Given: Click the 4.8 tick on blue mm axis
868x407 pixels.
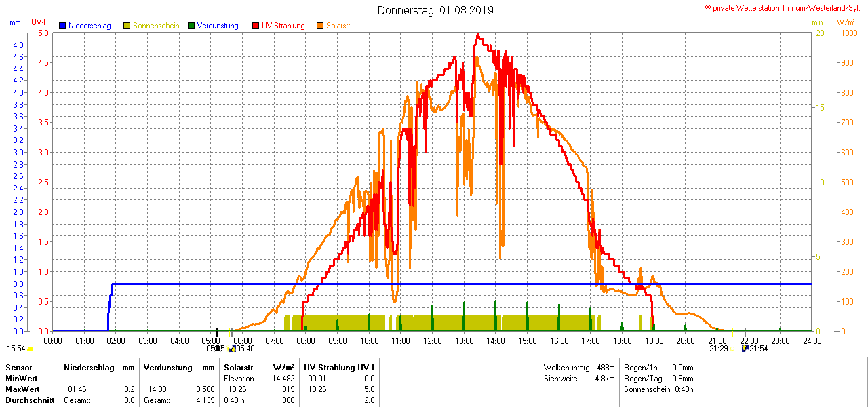Looking at the screenshot, I should (18, 45).
